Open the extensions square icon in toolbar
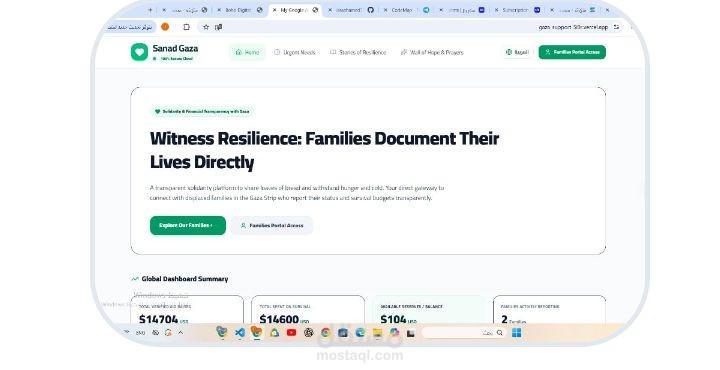 point(186,27)
